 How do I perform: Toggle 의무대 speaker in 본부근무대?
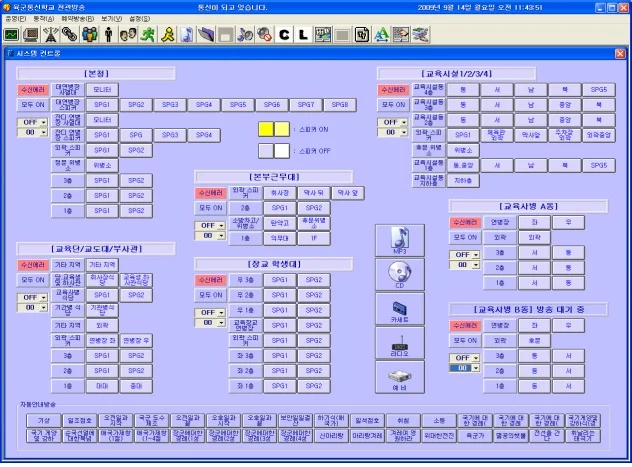click(x=280, y=239)
